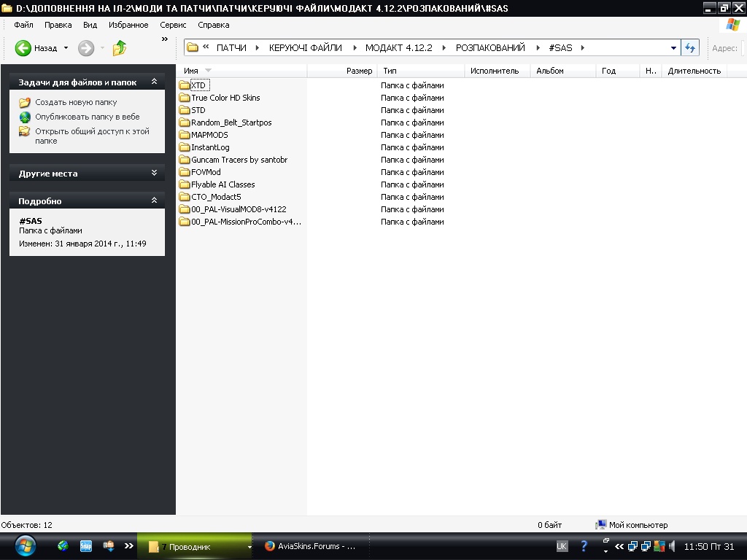Open the Вид menu
The height and width of the screenshot is (560, 747).
(x=90, y=25)
